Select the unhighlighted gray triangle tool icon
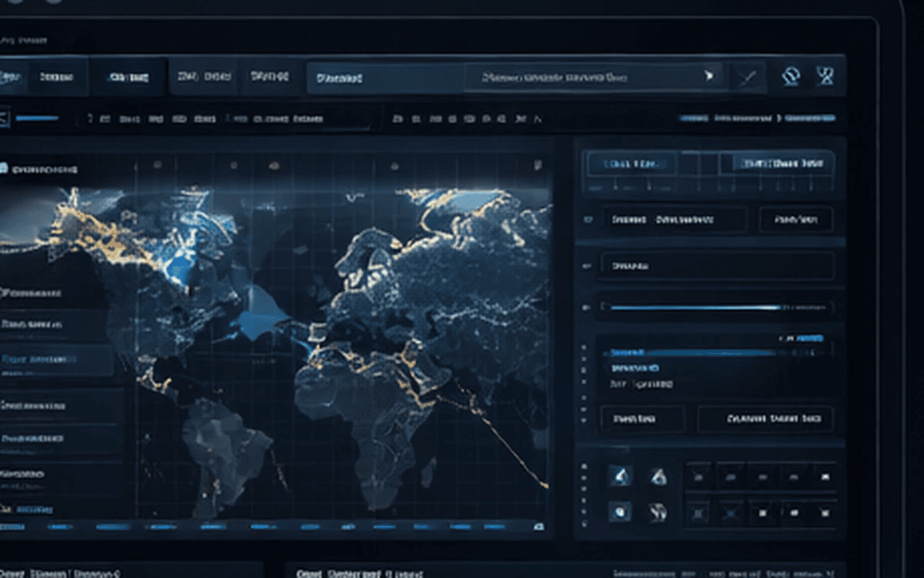Image resolution: width=924 pixels, height=578 pixels. [x=657, y=476]
